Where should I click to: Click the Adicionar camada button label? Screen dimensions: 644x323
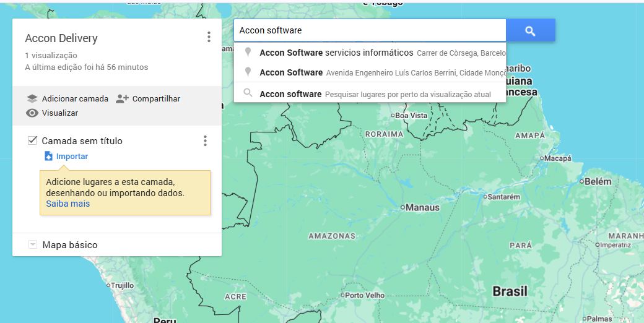[75, 98]
